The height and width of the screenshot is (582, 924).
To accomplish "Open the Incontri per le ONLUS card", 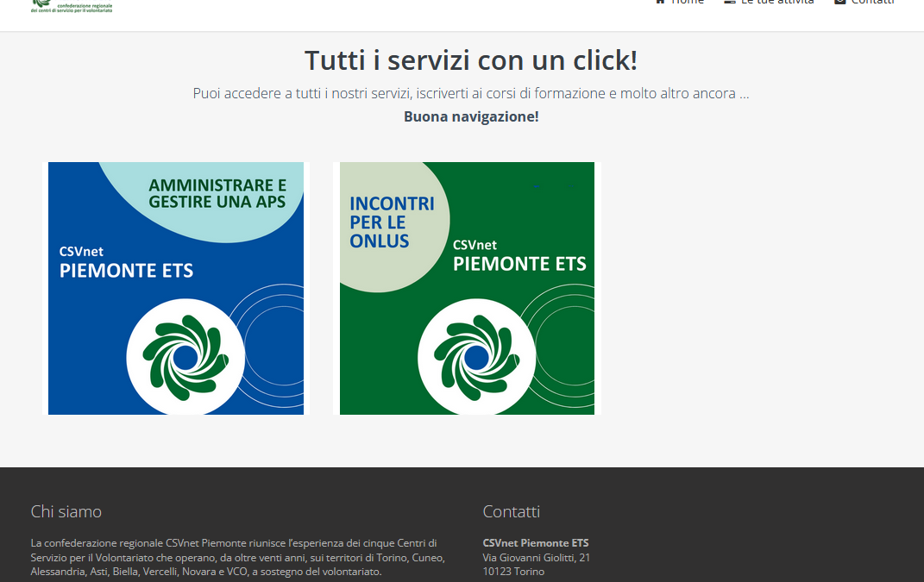I will click(x=467, y=288).
